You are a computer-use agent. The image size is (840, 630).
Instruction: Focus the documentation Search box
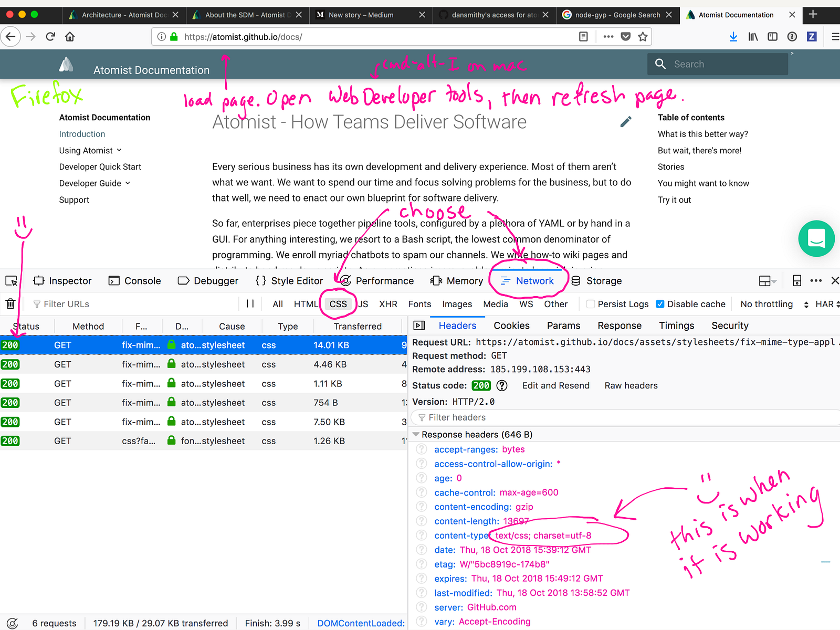click(x=718, y=64)
